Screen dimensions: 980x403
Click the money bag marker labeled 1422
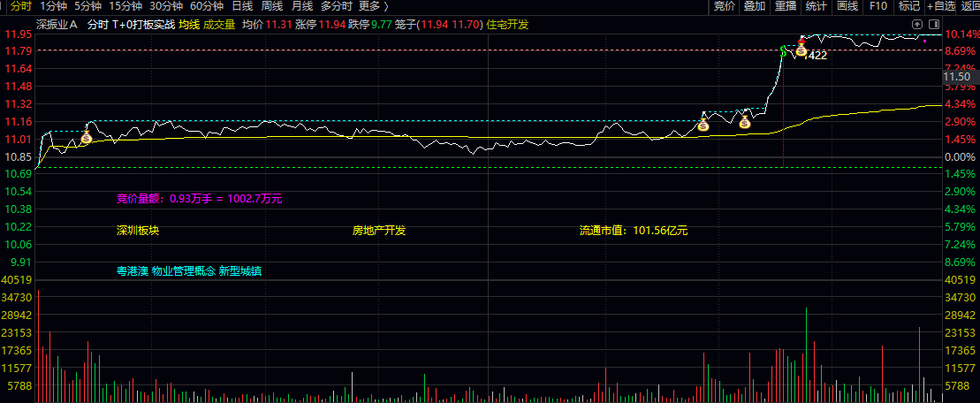click(801, 50)
